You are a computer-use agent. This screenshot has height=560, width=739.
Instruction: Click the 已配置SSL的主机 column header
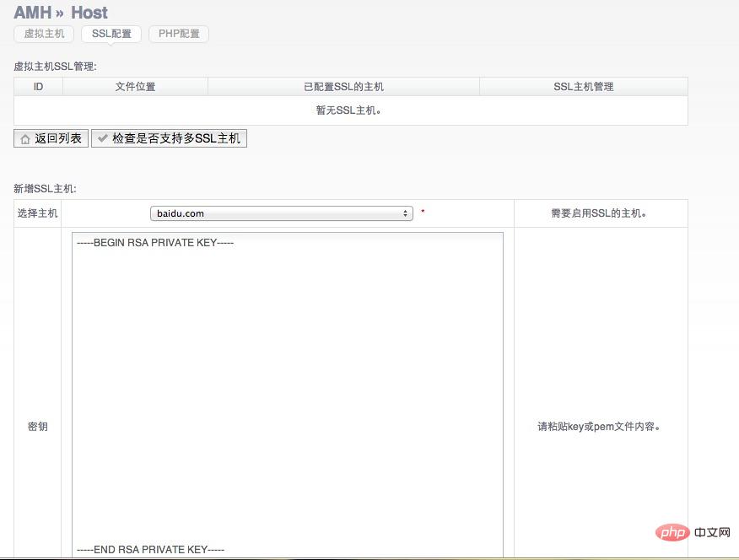[343, 87]
